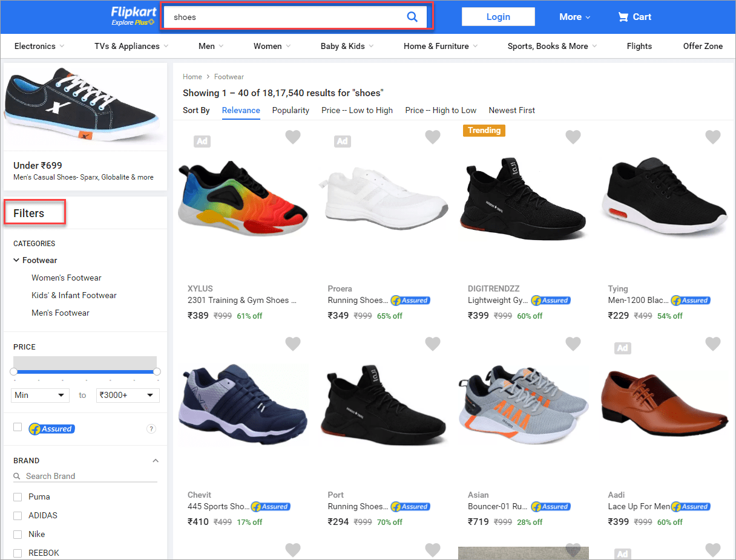Open the Min price dropdown

(40, 395)
